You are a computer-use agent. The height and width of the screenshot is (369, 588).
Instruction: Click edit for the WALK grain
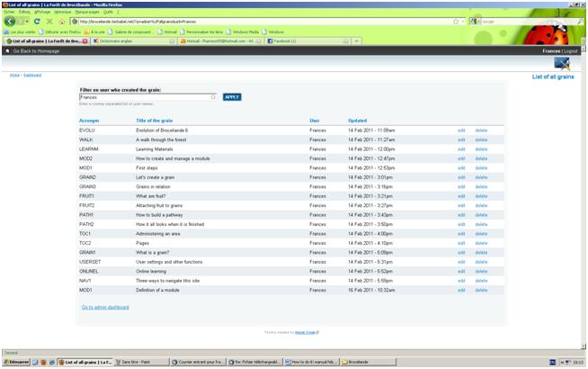click(461, 139)
